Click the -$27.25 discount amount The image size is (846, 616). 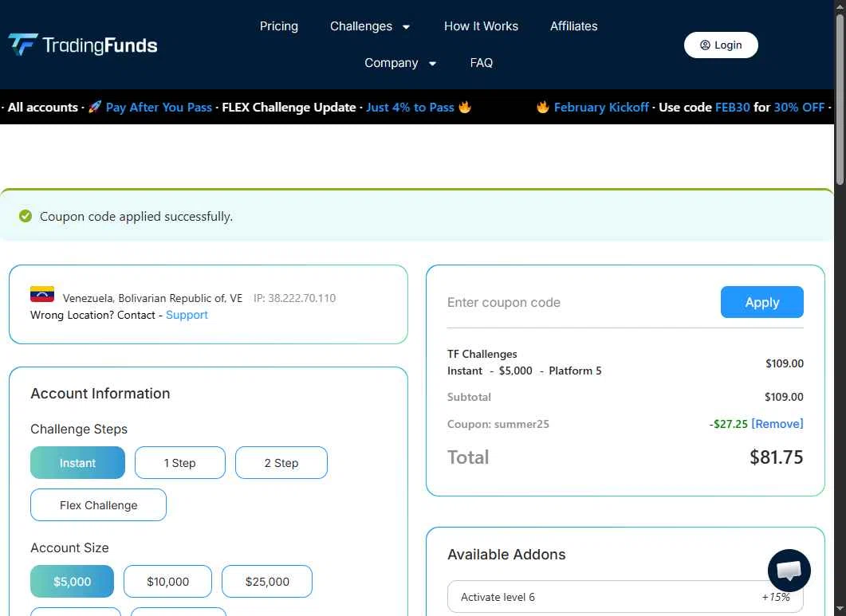(728, 424)
